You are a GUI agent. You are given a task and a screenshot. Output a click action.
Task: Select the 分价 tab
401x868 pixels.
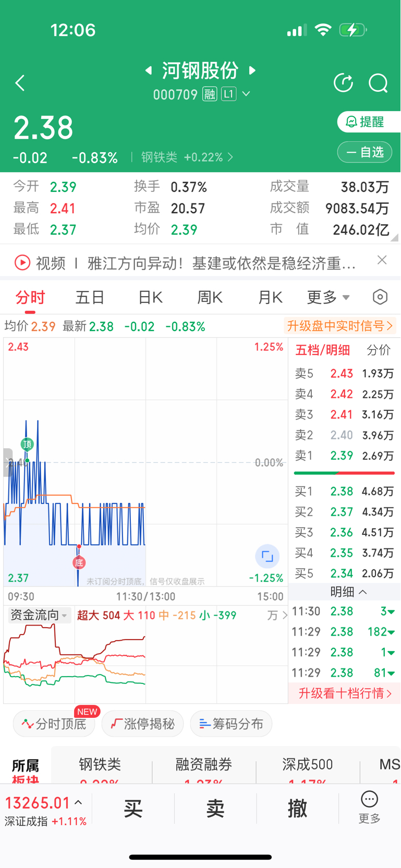[x=379, y=350]
